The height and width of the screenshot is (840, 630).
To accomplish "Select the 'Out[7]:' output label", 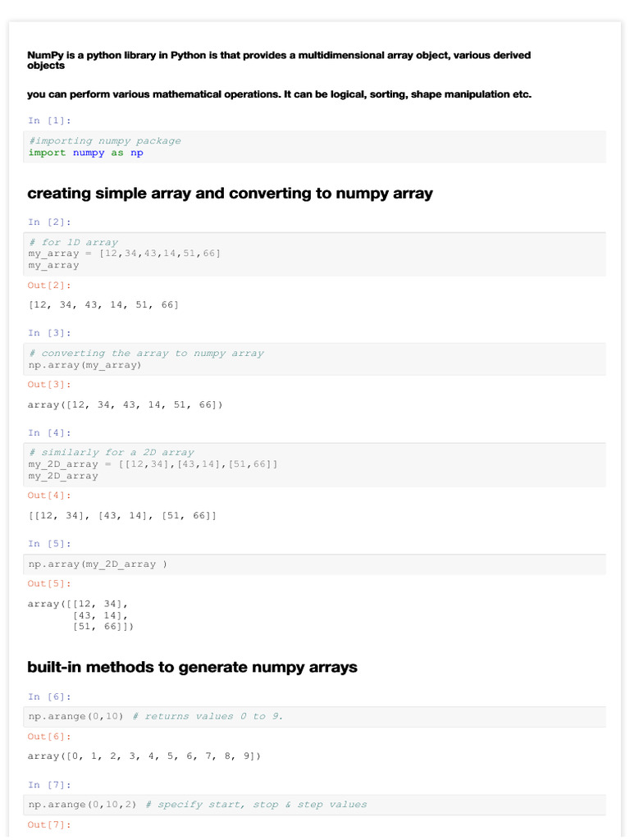I will (49, 824).
